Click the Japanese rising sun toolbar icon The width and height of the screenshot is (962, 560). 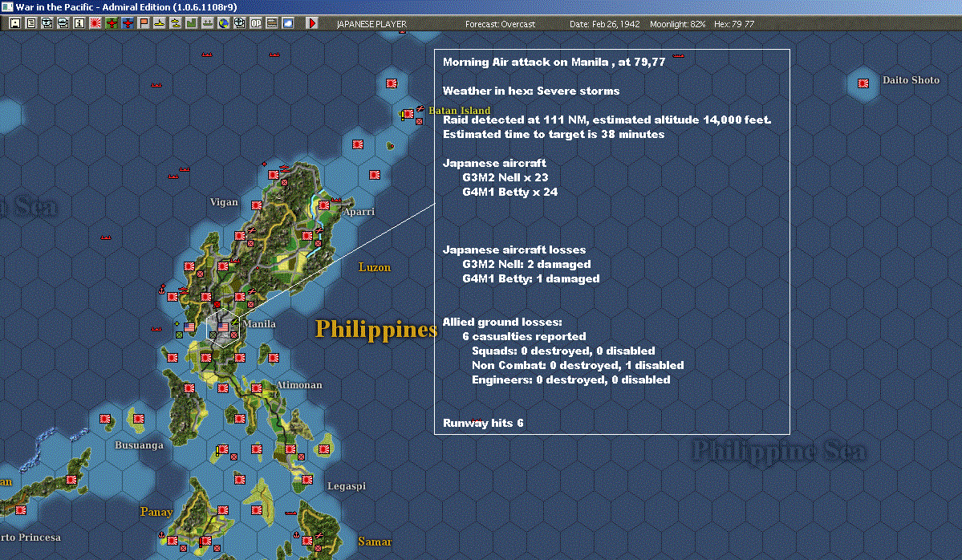pyautogui.click(x=95, y=23)
